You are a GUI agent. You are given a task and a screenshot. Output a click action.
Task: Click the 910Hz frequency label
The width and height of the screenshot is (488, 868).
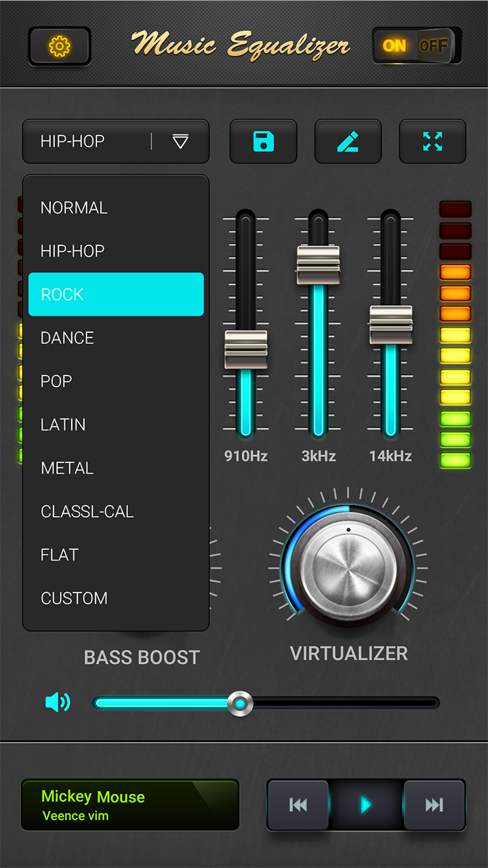[x=246, y=456]
